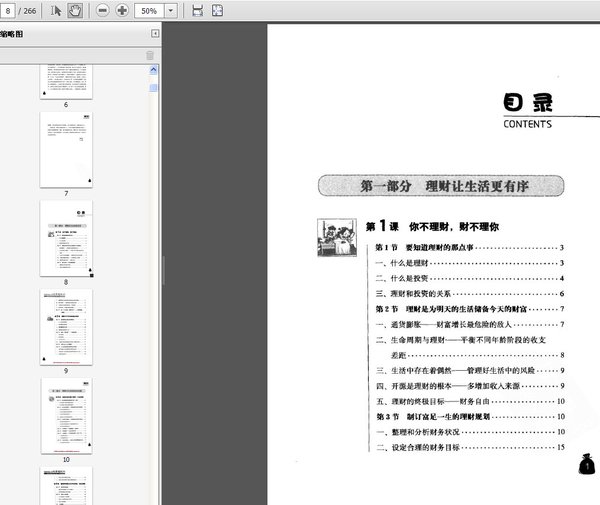Select the arrow selection tool
Screen dimensions: 600x505
(56, 11)
